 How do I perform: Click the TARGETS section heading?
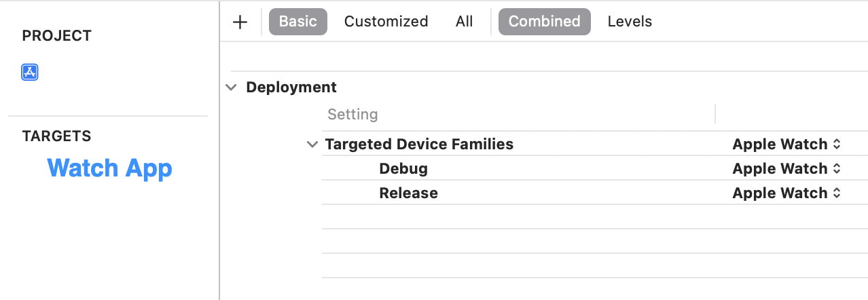tap(56, 136)
